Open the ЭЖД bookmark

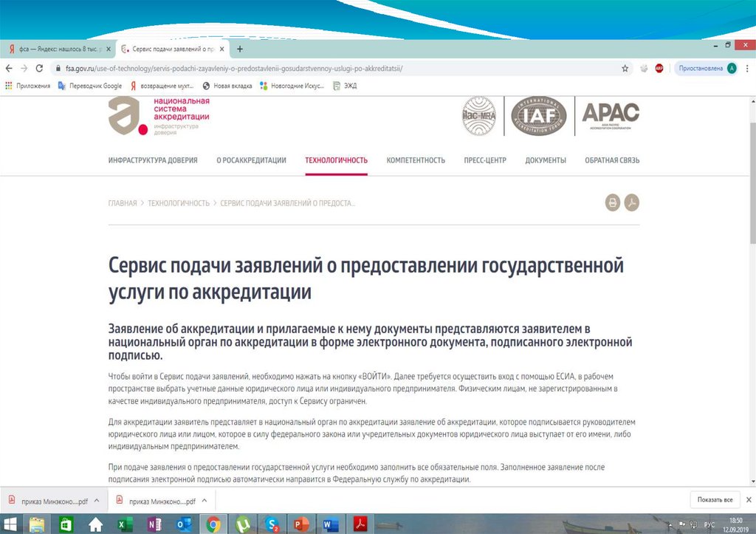coord(345,86)
